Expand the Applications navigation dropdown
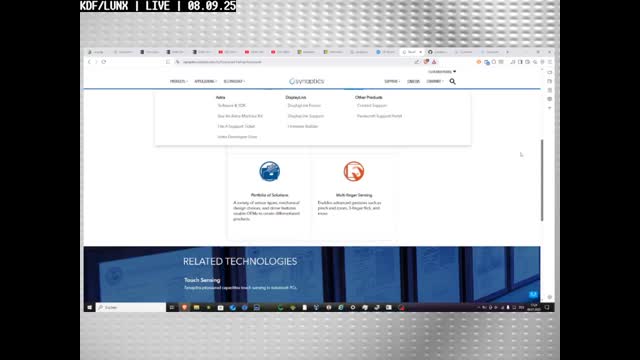This screenshot has height=360, width=640. [x=205, y=81]
